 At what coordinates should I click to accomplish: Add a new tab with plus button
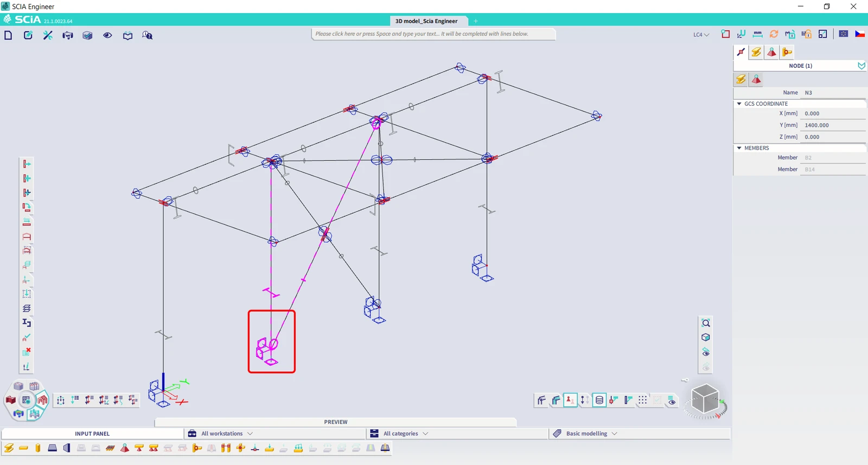click(x=476, y=21)
